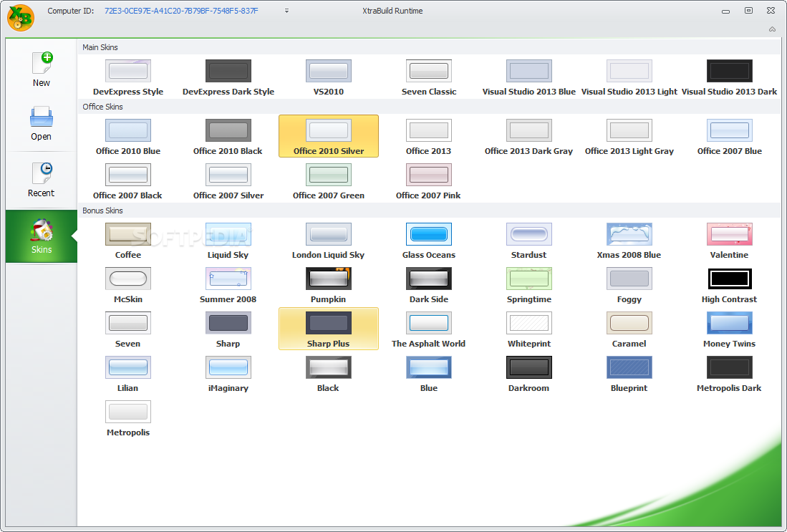Select the Office 2010 Blue skin
This screenshot has width=787, height=532.
point(128,137)
